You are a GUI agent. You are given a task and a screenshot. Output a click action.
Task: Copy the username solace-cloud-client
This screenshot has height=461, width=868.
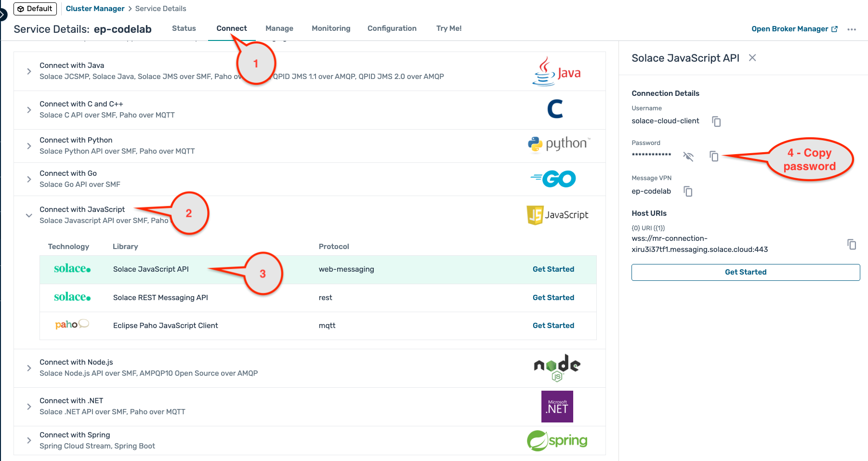pyautogui.click(x=716, y=121)
